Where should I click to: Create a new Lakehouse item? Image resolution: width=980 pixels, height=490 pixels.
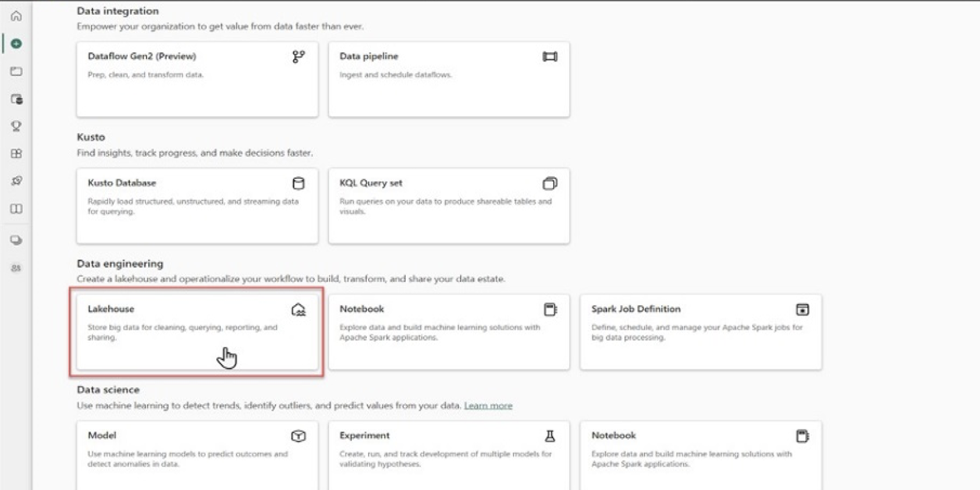[197, 332]
